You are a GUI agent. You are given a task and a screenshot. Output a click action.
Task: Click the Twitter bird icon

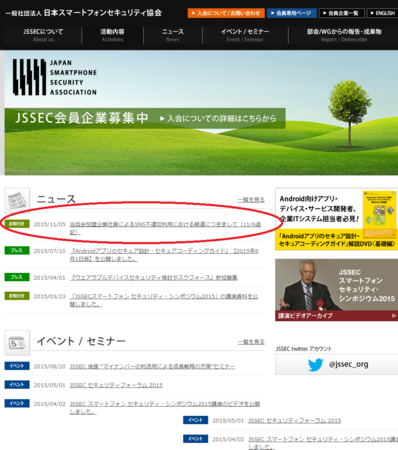[315, 364]
